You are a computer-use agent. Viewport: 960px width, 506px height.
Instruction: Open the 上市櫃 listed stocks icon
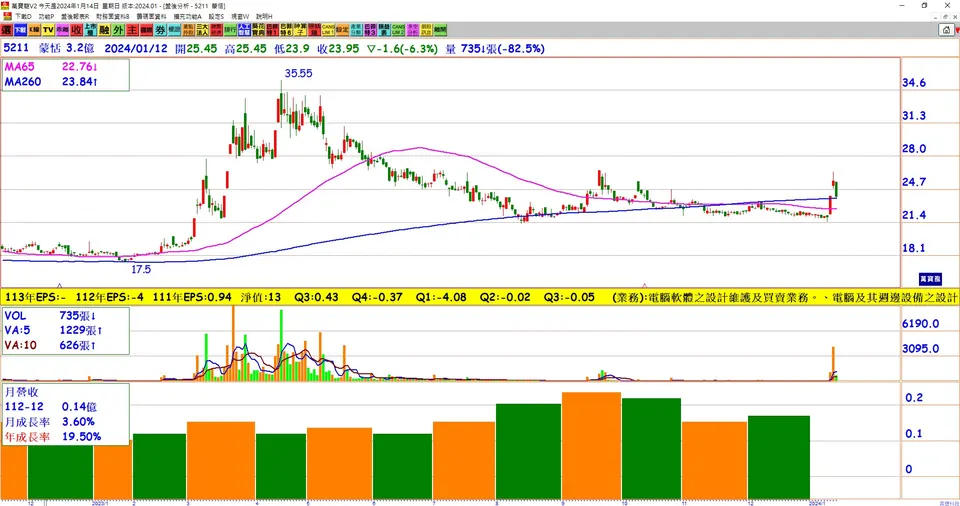pos(91,29)
